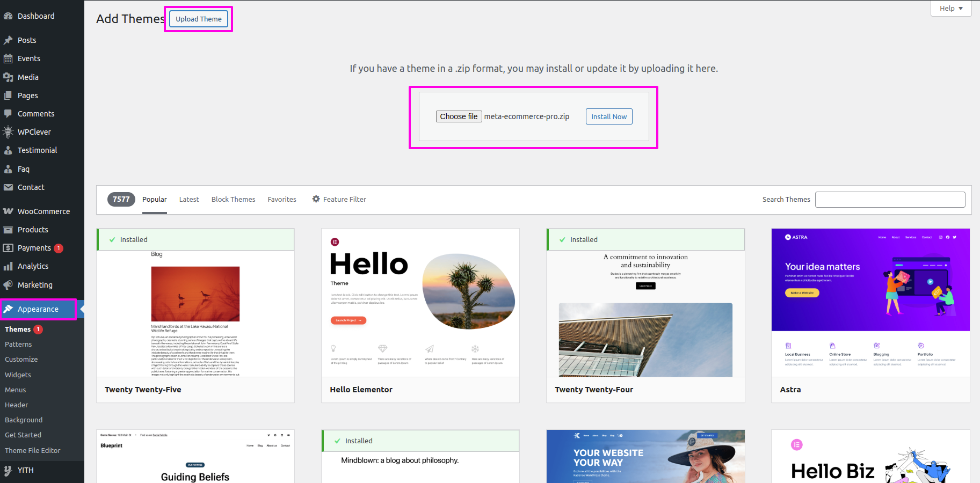Open the Block Themes tab
The height and width of the screenshot is (483, 980).
[x=233, y=200]
